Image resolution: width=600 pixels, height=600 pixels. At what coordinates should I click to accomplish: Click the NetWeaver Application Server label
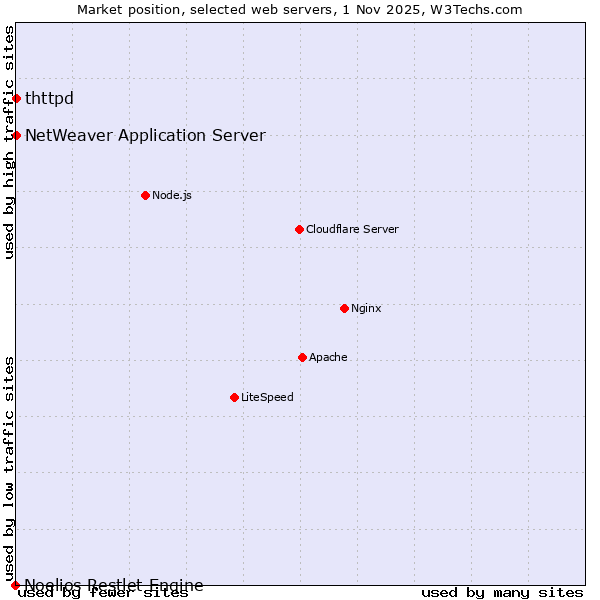(x=145, y=135)
